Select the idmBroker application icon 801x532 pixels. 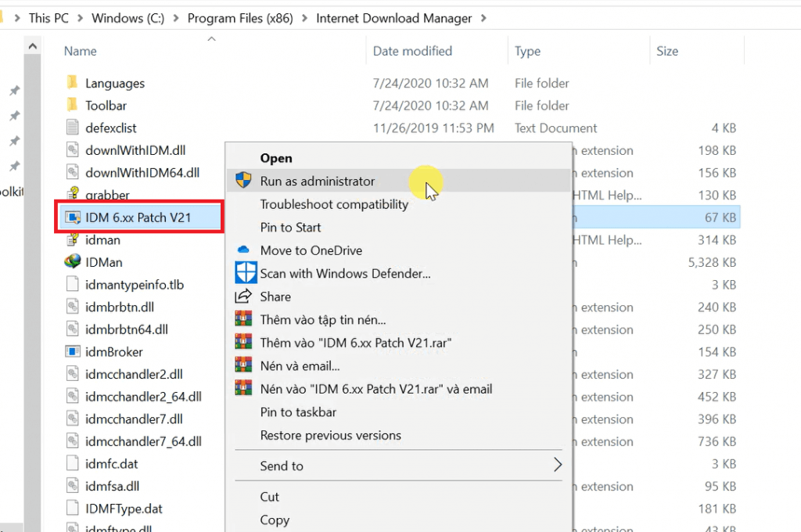pyautogui.click(x=73, y=352)
